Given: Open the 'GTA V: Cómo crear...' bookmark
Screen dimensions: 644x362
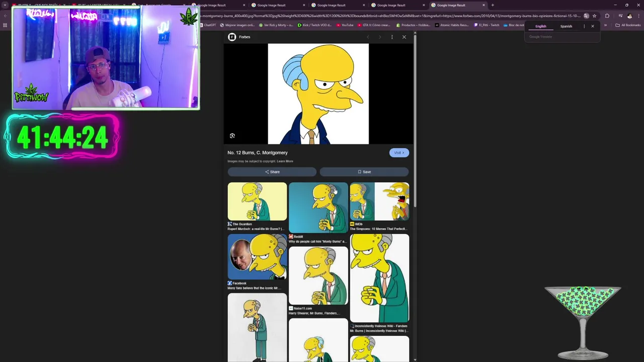Looking at the screenshot, I should click(373, 25).
